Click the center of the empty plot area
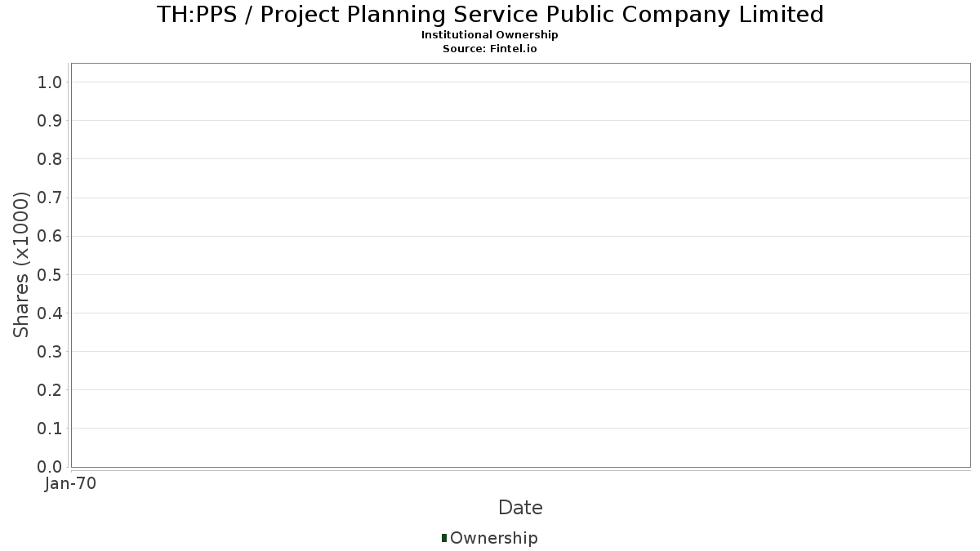This screenshot has height=551, width=980. [x=520, y=265]
